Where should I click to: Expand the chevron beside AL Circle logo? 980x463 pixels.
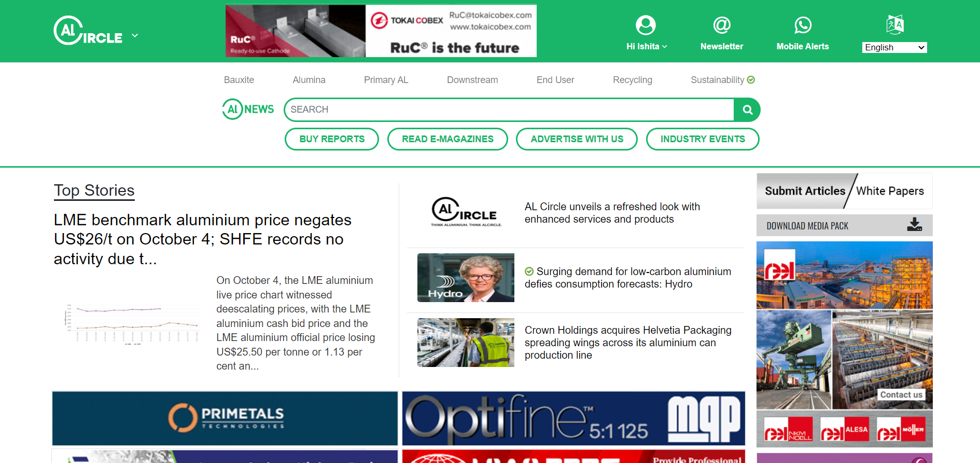135,35
